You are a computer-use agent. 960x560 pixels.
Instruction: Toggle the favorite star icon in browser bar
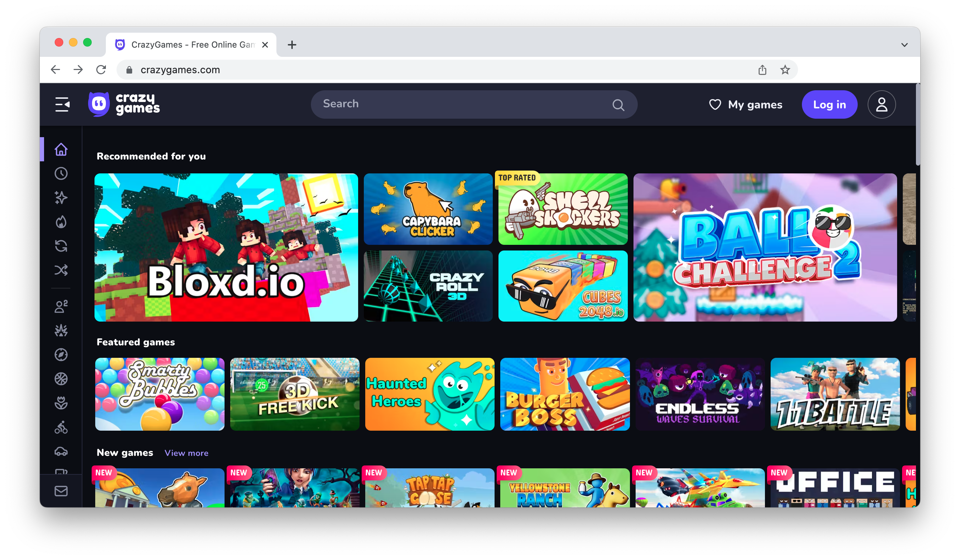785,69
